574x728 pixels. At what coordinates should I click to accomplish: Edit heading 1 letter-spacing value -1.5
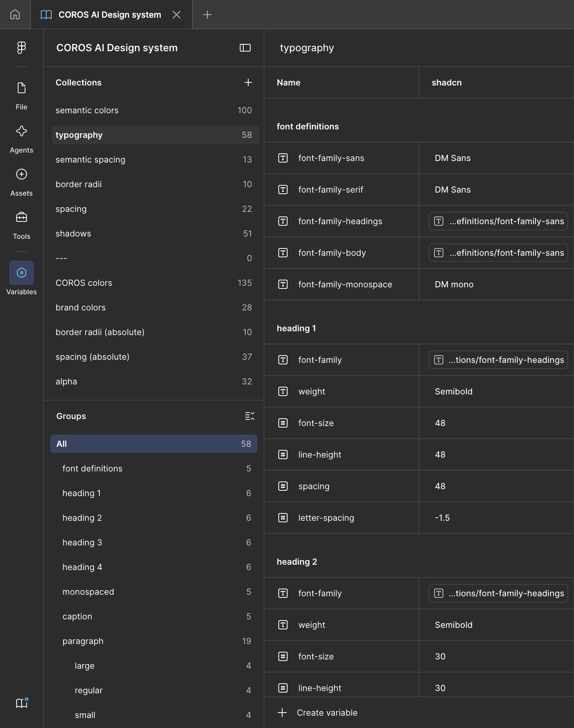pyautogui.click(x=496, y=518)
